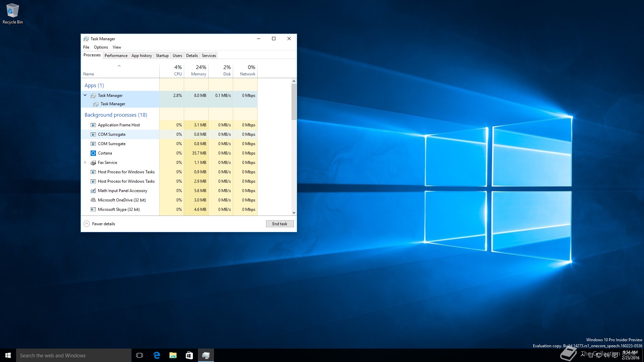Image resolution: width=644 pixels, height=362 pixels.
Task: Expand the Fax Service process group
Action: tap(85, 163)
